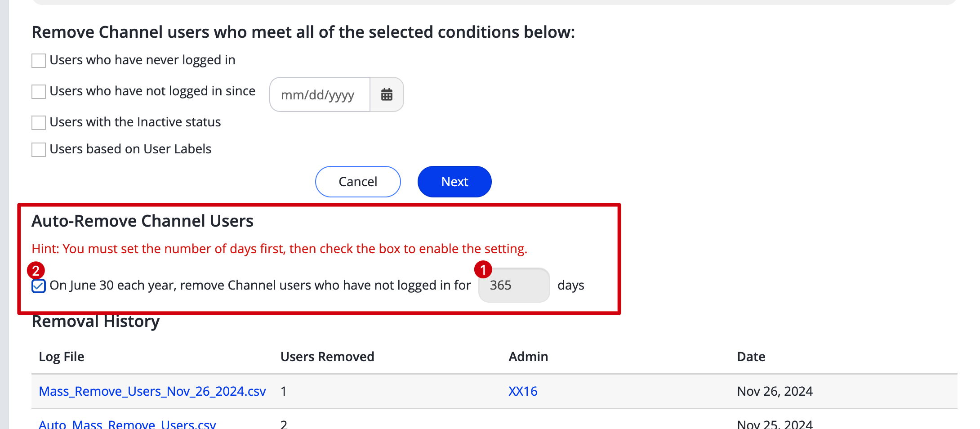This screenshot has height=429, width=980.
Task: Open the calendar date picker icon
Action: click(387, 94)
